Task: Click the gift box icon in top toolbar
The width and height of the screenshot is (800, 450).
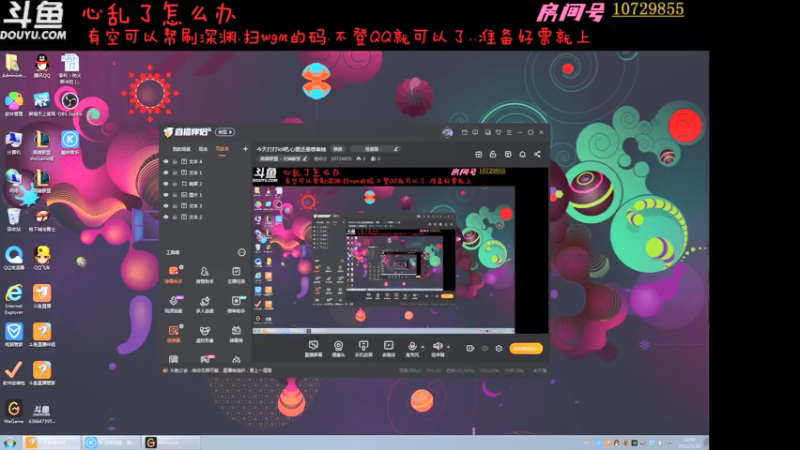Action: (479, 154)
